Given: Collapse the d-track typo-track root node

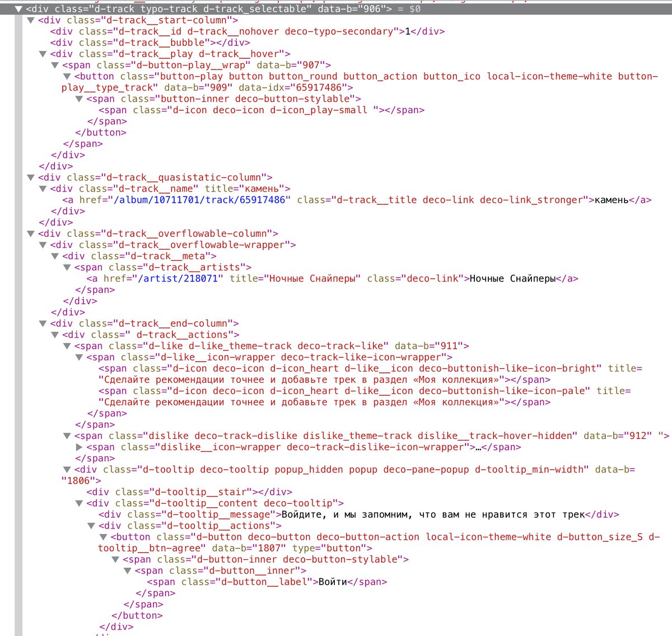Looking at the screenshot, I should 18,9.
